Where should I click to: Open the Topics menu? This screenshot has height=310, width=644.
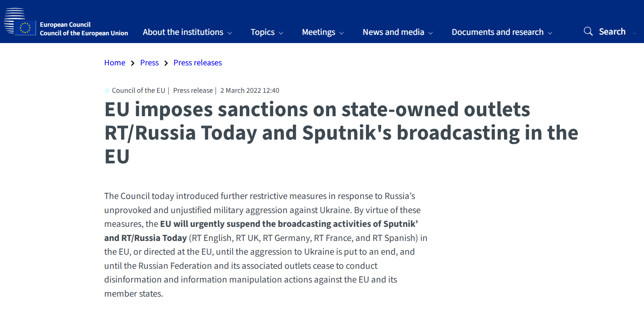coord(262,32)
